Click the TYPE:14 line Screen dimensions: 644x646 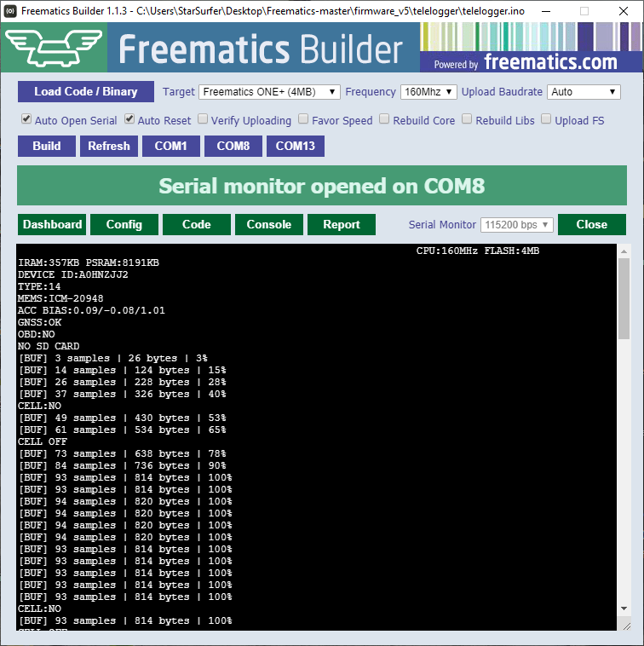[x=39, y=286]
